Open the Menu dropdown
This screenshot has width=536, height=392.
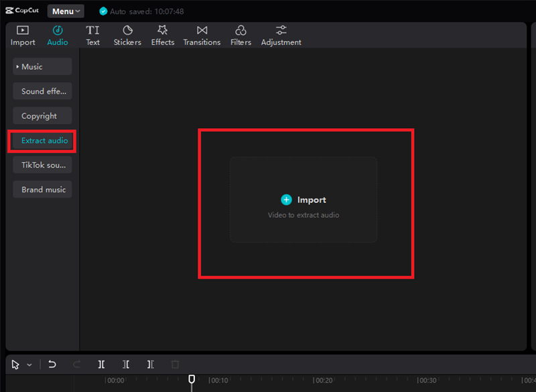pos(66,11)
